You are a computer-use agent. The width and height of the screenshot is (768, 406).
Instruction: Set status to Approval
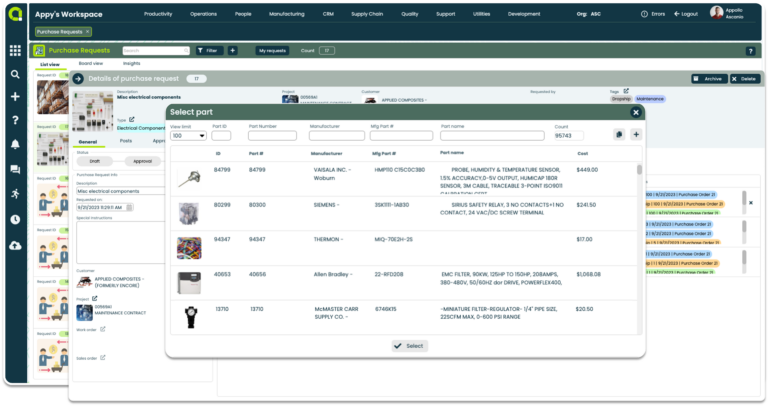[143, 161]
